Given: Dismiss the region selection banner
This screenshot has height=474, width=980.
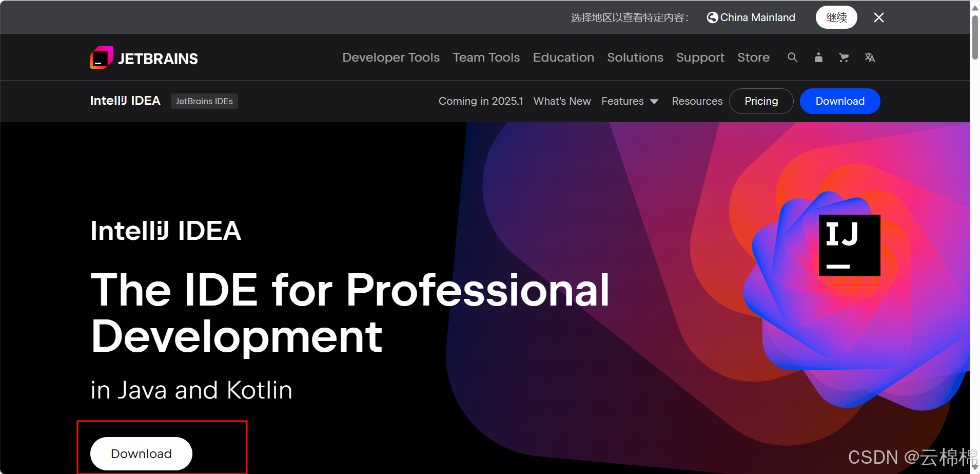Looking at the screenshot, I should tap(879, 17).
